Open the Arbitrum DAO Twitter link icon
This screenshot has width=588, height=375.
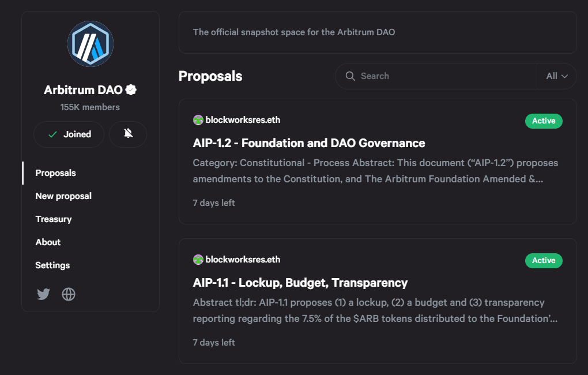point(43,294)
